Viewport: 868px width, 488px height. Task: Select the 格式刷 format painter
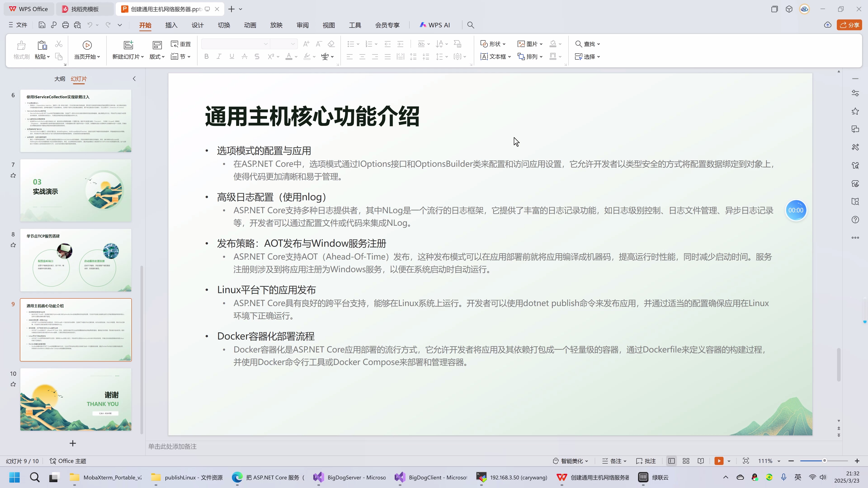(21, 50)
